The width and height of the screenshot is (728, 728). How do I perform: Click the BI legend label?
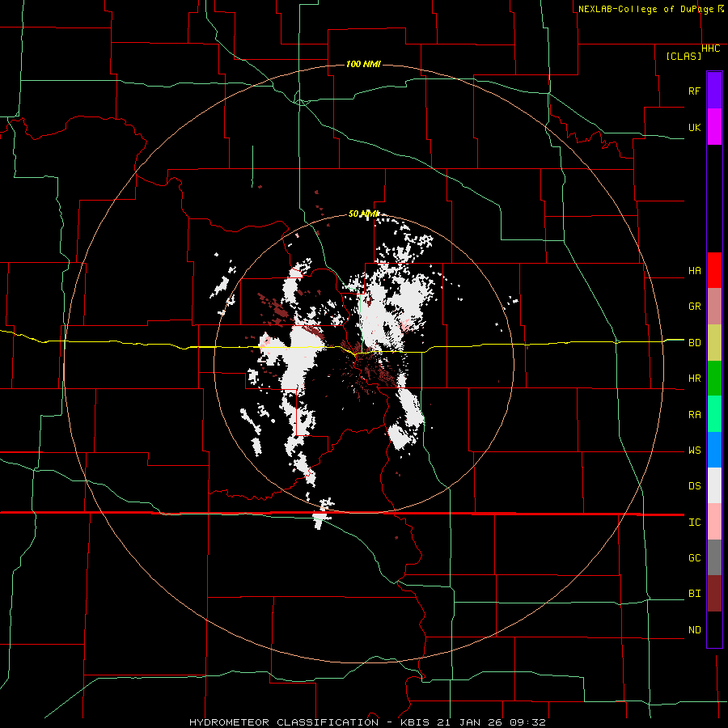[x=694, y=594]
